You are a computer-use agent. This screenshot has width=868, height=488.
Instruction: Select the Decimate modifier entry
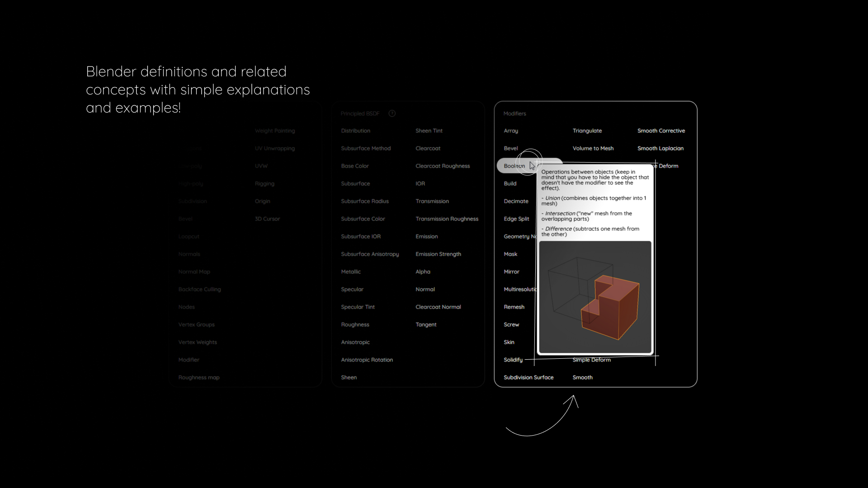coord(516,201)
